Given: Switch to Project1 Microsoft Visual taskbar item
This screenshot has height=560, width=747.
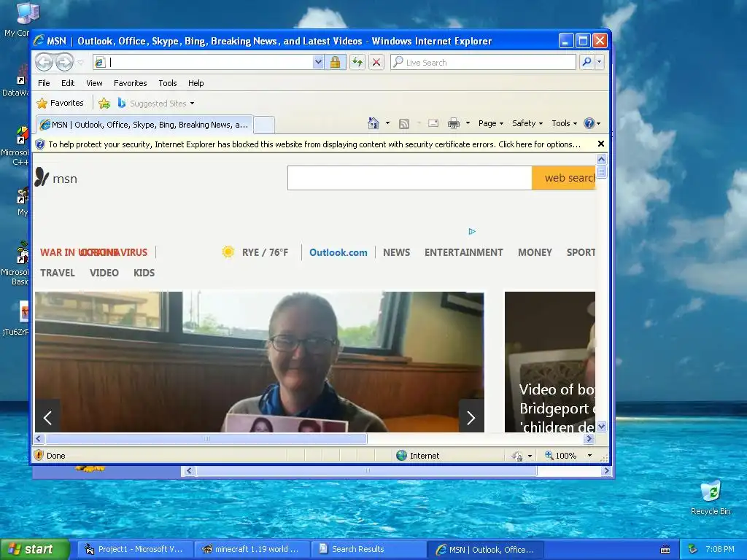Looking at the screenshot, I should pos(135,549).
